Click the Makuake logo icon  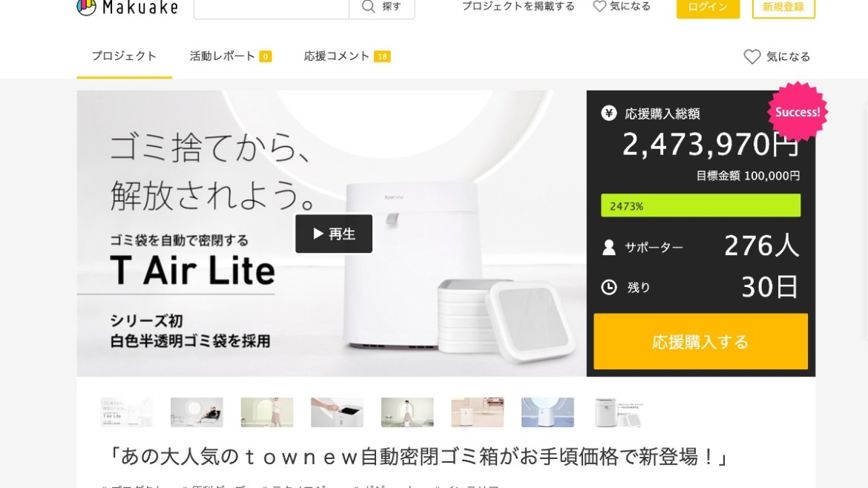coord(86,7)
